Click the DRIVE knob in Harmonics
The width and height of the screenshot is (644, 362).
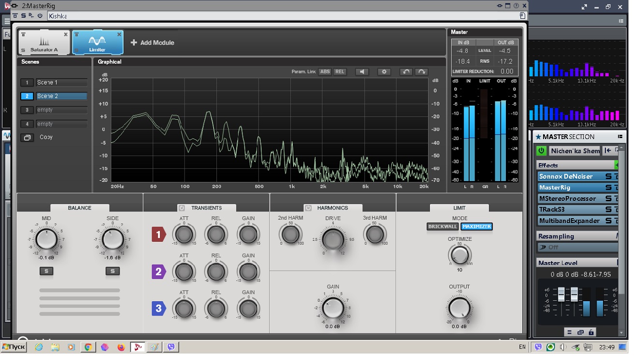[x=333, y=239]
